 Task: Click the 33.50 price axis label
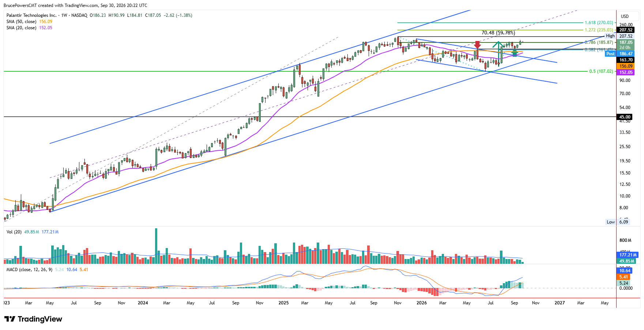click(625, 132)
